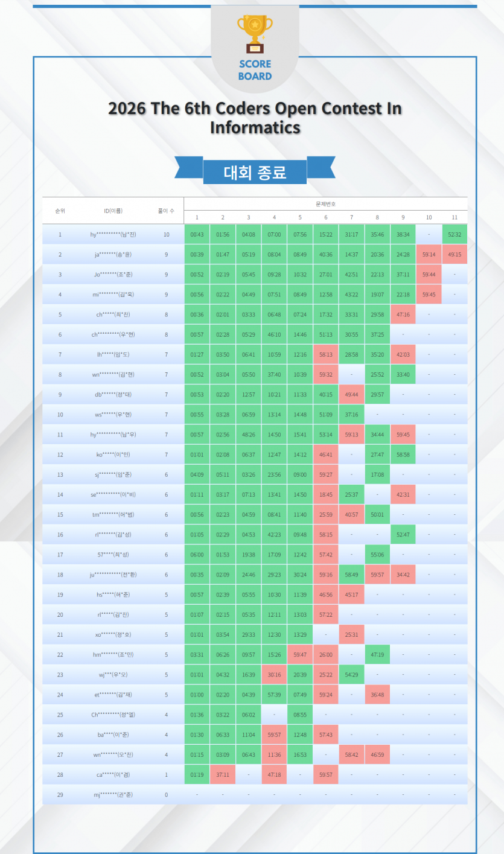Click green cell showing 47:19
This screenshot has width=504, height=854.
377,655
